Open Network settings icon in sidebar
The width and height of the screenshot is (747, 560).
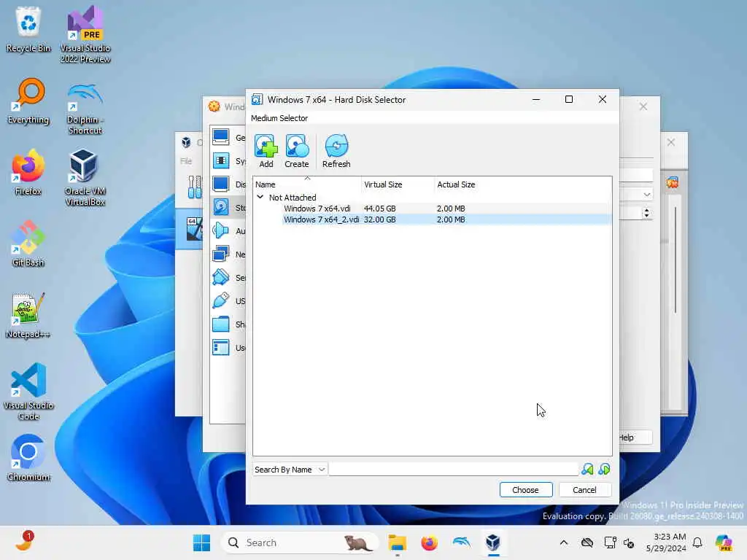click(220, 254)
